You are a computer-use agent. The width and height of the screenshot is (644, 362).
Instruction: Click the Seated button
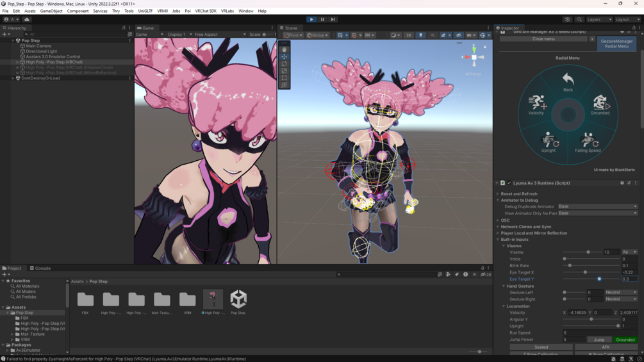tap(541, 347)
